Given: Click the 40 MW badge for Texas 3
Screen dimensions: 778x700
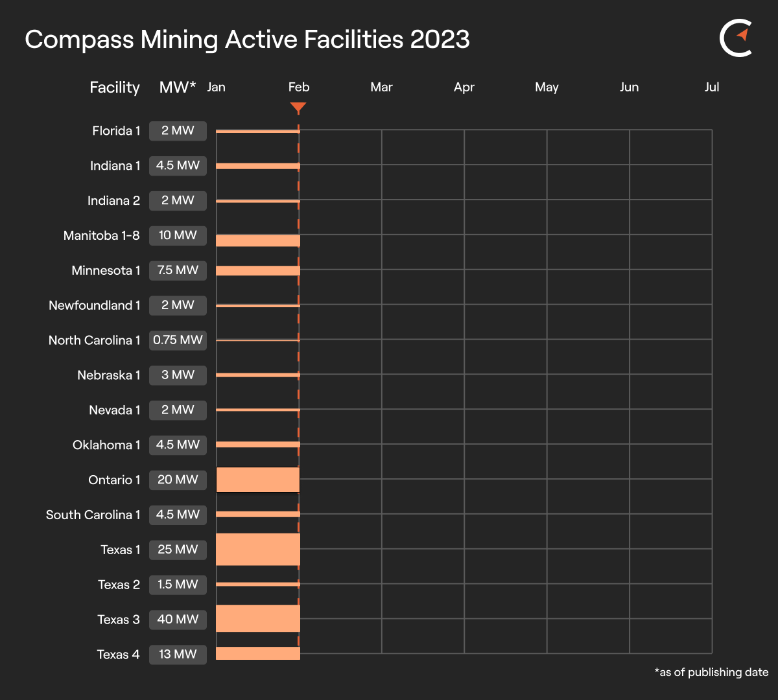Looking at the screenshot, I should [178, 620].
